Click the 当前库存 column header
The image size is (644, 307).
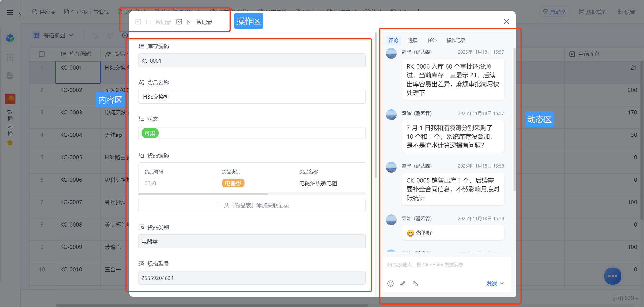(x=603, y=54)
